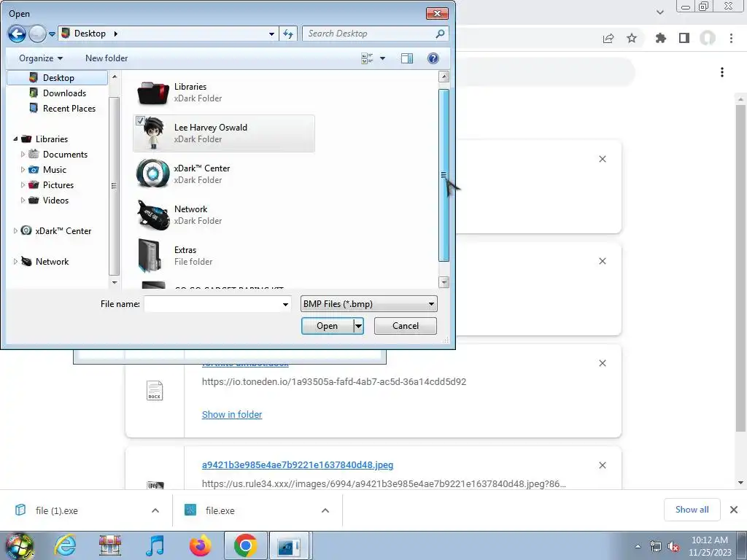The height and width of the screenshot is (560, 747).
Task: Select Recent Places in navigation pane
Action: click(x=69, y=109)
